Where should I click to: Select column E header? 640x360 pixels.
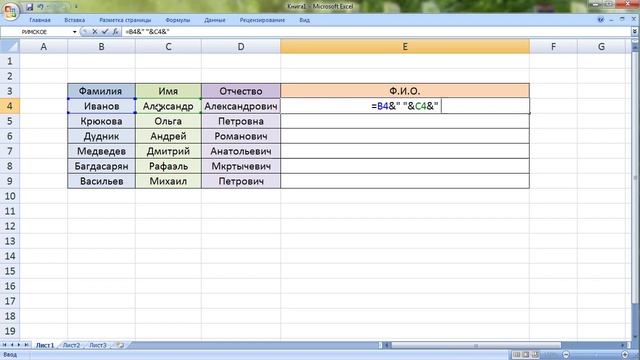pyautogui.click(x=405, y=47)
